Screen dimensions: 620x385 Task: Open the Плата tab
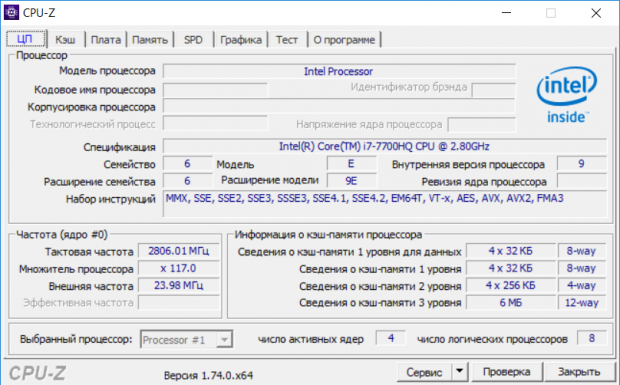[106, 40]
